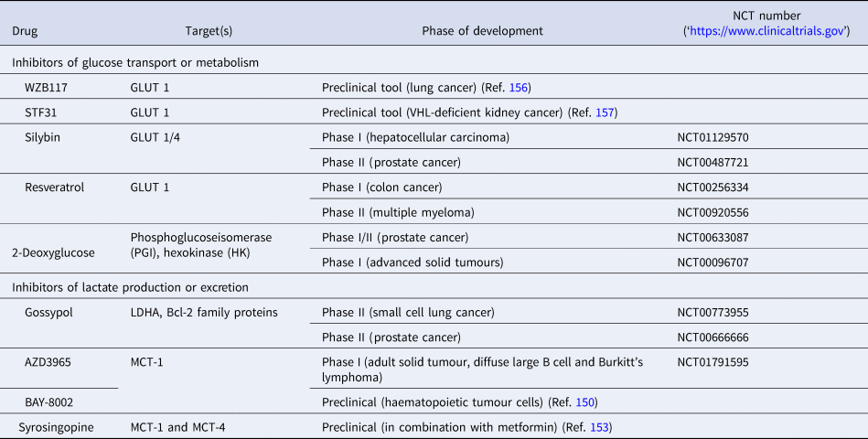Click trial number NCT01791595
The height and width of the screenshot is (439, 868).
pos(713,362)
